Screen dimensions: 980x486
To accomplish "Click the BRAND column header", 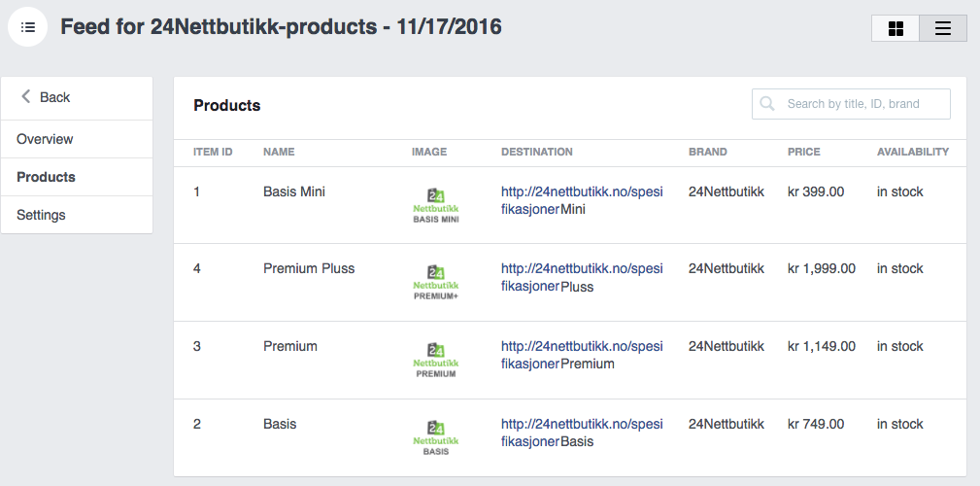I will pyautogui.click(x=707, y=152).
